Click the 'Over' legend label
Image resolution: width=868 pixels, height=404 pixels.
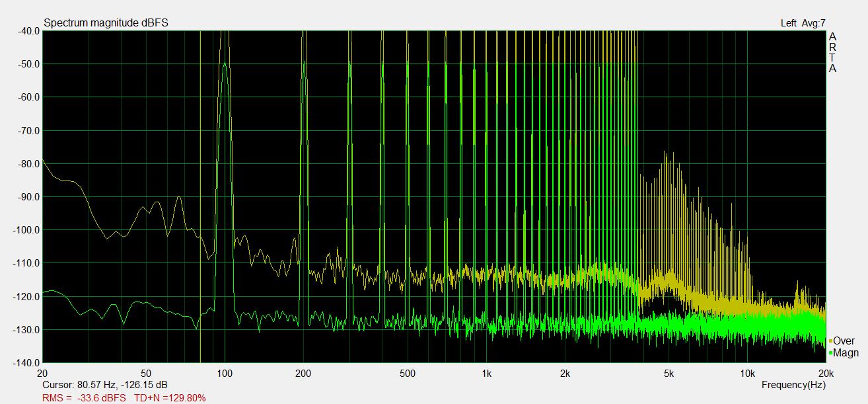point(844,341)
